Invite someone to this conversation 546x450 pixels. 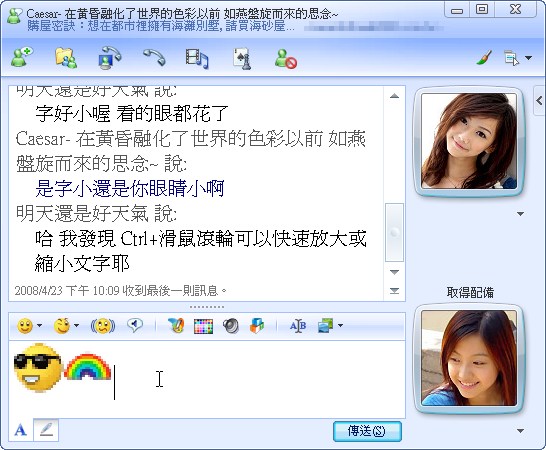22,57
